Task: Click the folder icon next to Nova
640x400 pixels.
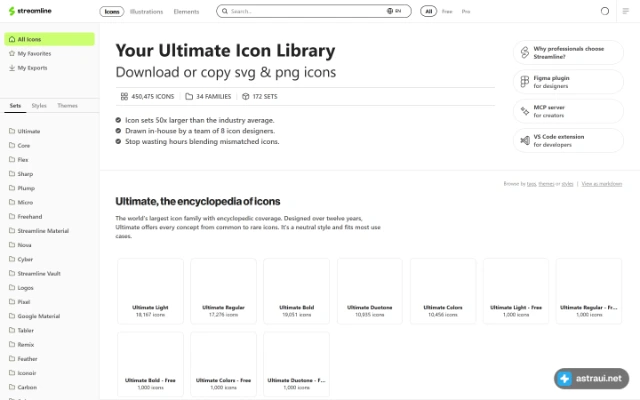Action: (12, 244)
